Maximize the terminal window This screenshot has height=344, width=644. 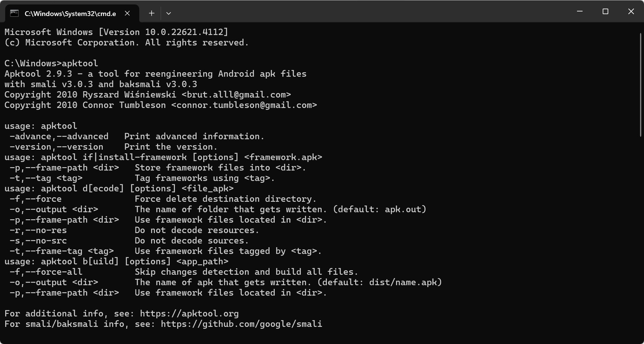point(605,12)
